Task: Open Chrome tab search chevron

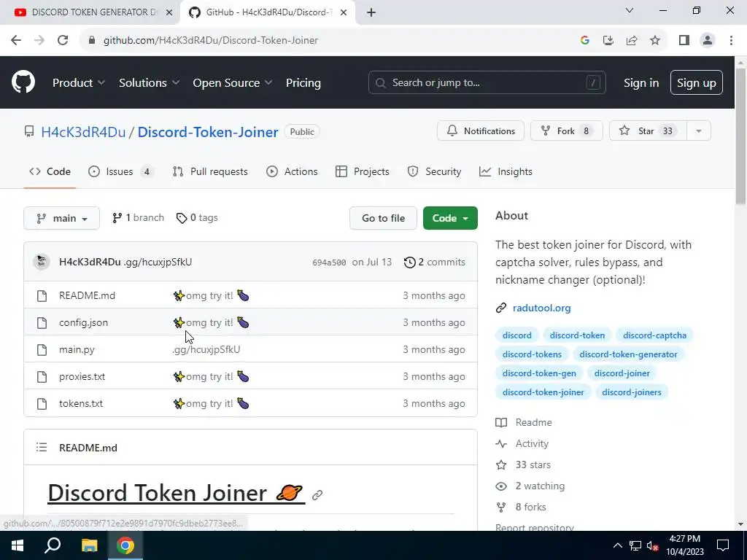Action: point(630,10)
